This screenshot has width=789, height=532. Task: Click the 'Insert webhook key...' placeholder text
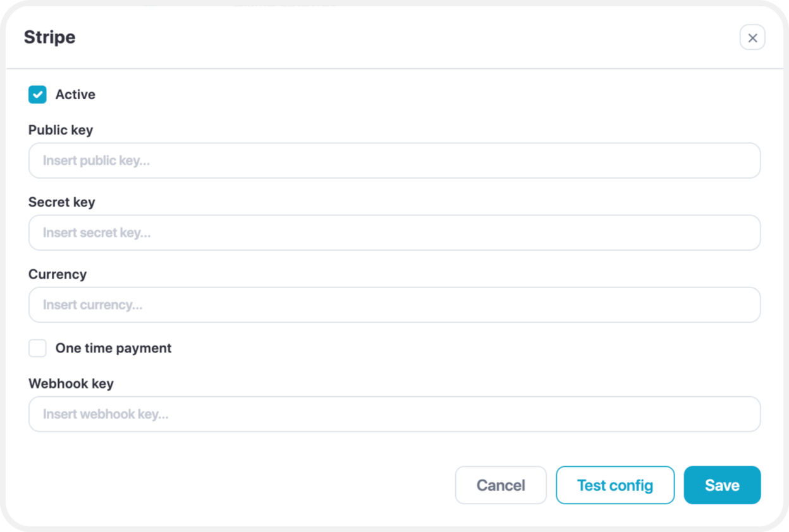click(x=106, y=414)
